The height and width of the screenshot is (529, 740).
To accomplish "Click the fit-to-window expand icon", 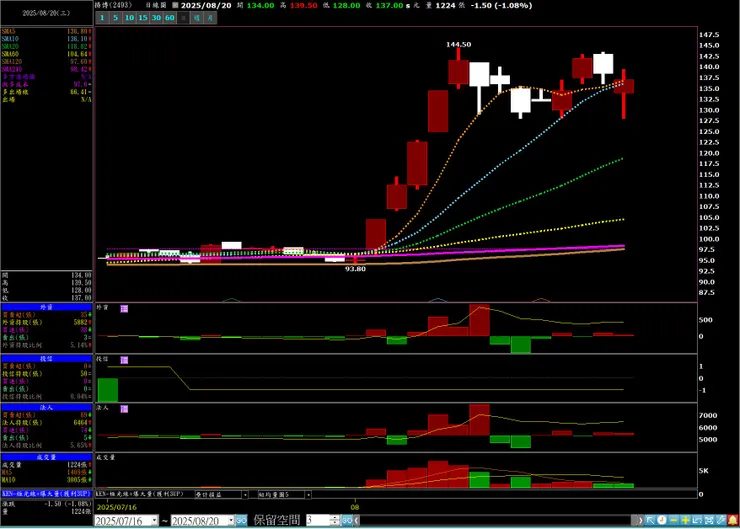I will point(709,520).
